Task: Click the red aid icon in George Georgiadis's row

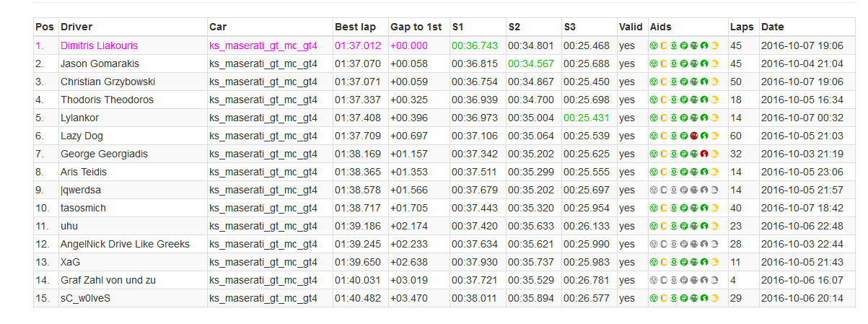Action: click(x=704, y=154)
